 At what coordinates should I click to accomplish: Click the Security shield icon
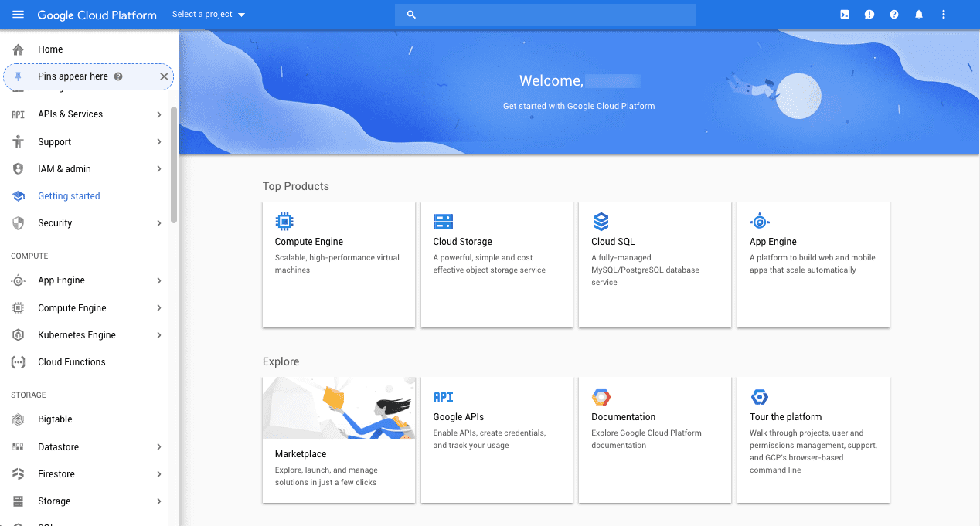(19, 223)
